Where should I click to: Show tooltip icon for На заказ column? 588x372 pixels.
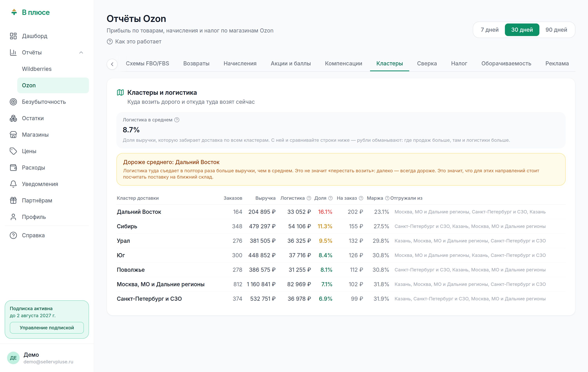pyautogui.click(x=361, y=198)
